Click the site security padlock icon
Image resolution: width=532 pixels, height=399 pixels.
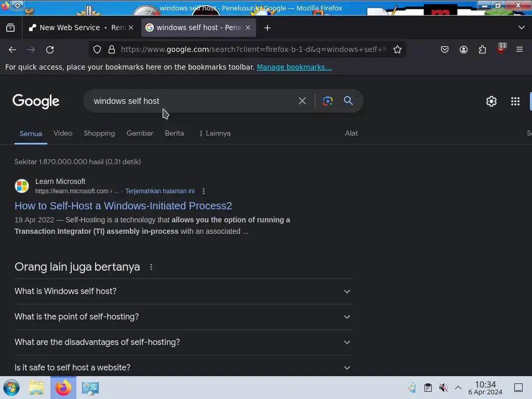tap(112, 49)
